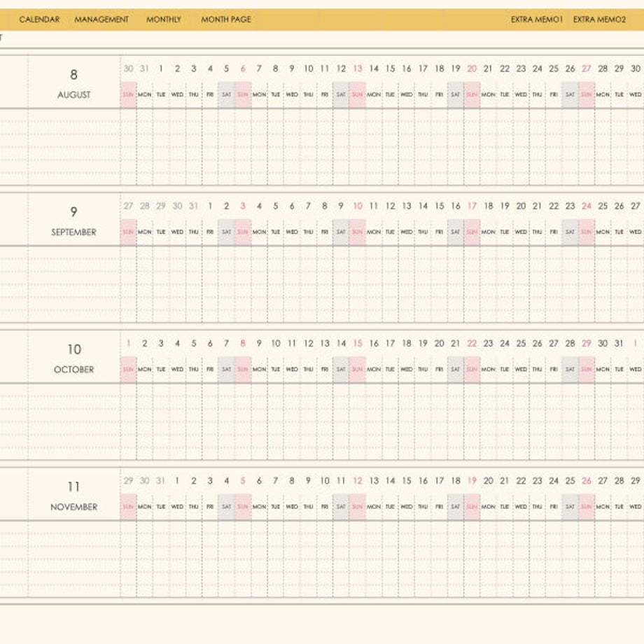
Task: Select the NOVEMBER month label
Action: click(x=74, y=507)
